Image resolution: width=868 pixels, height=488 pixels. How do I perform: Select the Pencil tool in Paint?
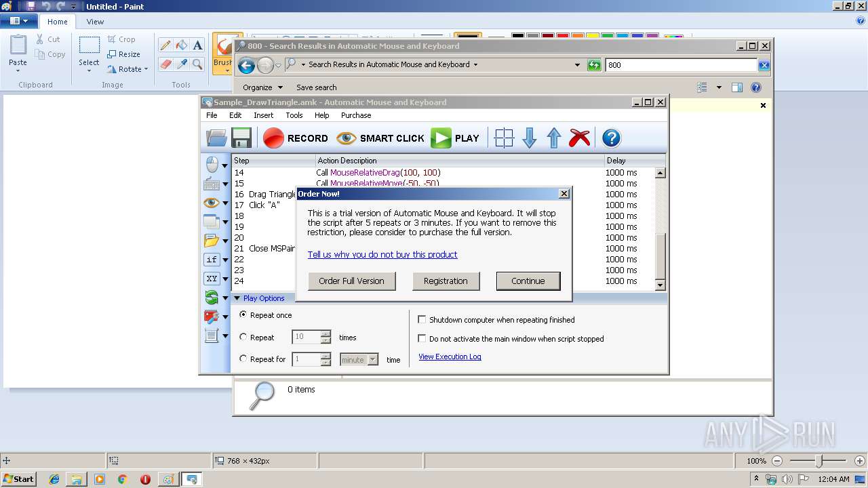coord(165,45)
